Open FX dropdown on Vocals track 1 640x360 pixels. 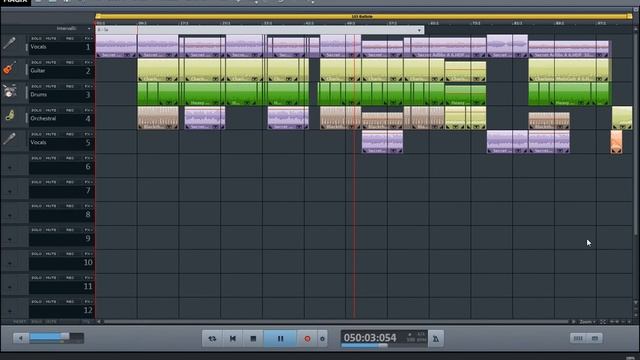point(88,38)
